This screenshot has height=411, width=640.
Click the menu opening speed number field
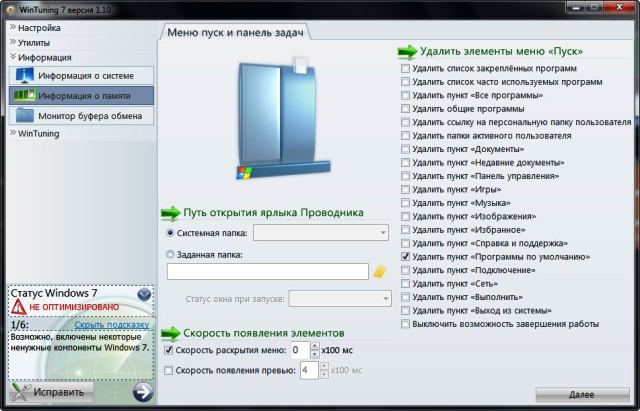(300, 350)
